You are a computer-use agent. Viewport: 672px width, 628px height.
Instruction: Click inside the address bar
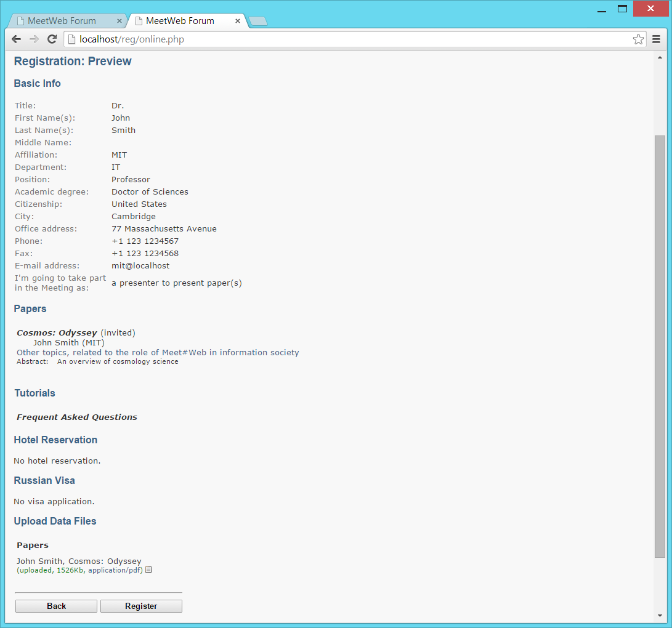[246, 39]
